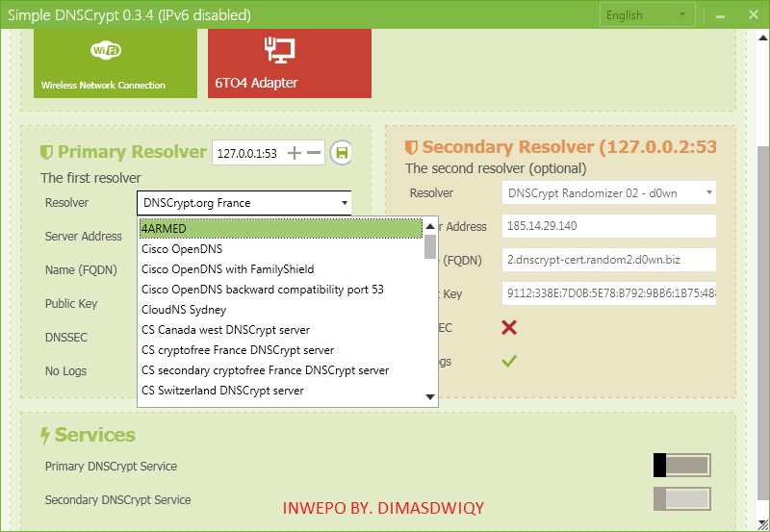Open the English language dropdown

click(x=647, y=15)
